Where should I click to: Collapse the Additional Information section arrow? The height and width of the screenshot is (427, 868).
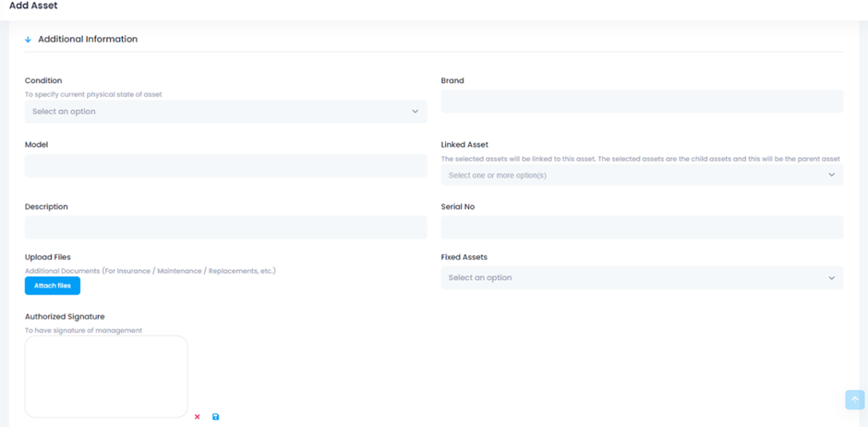(29, 40)
